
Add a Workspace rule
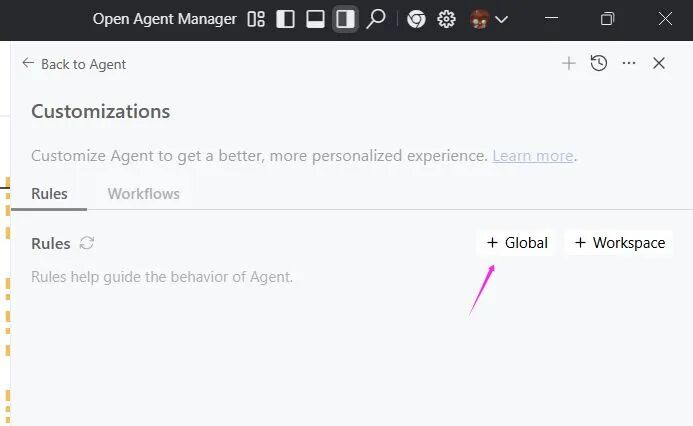pos(620,243)
